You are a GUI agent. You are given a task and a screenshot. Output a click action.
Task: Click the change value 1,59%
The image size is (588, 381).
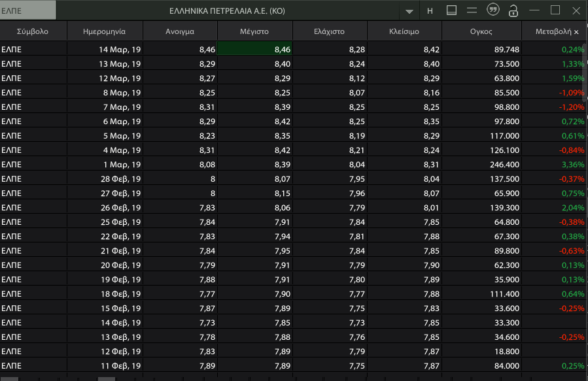573,78
